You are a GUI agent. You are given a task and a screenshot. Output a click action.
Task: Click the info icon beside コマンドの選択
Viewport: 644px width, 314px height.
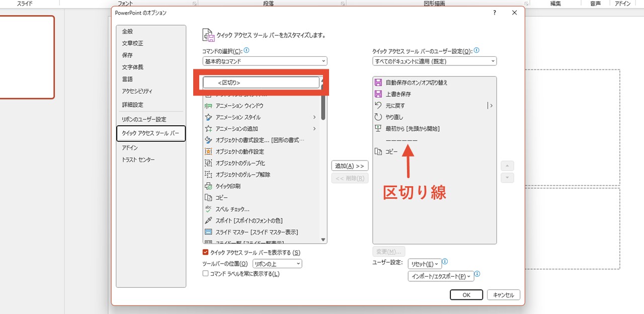point(247,51)
